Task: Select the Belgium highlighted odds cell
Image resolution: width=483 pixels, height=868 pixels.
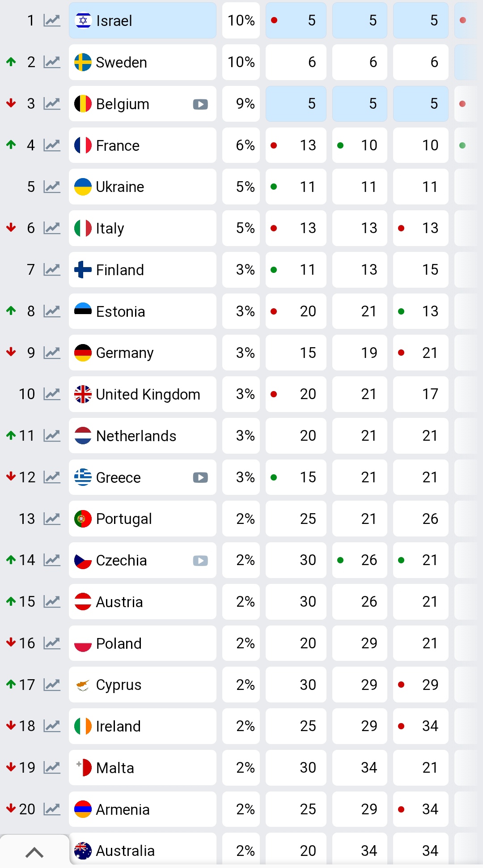Action: pos(296,104)
